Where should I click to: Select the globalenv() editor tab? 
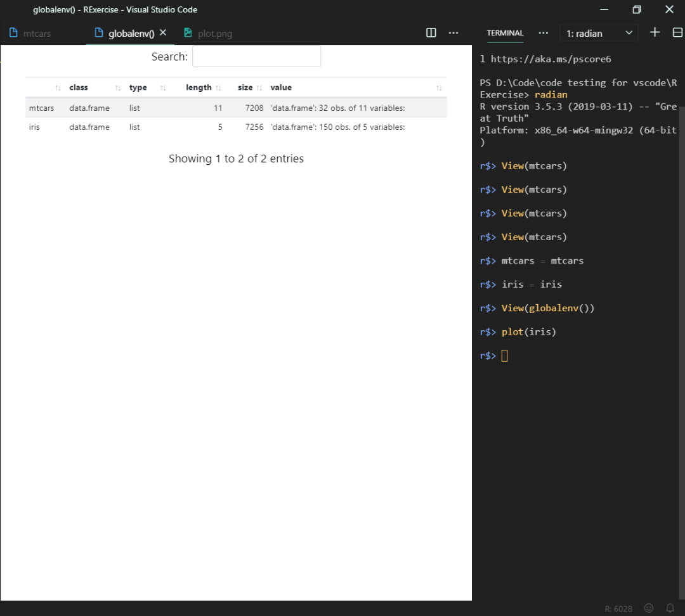131,33
